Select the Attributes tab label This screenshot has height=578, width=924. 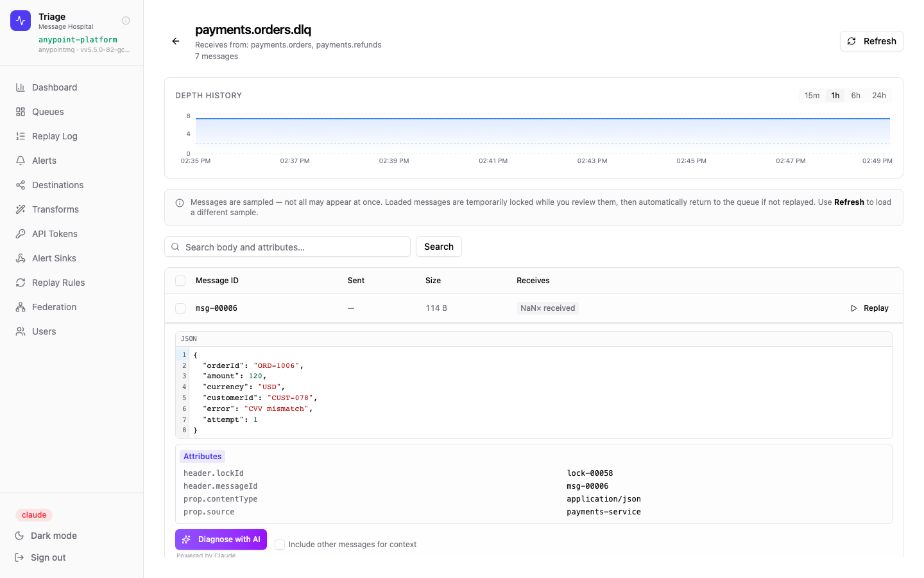point(202,457)
